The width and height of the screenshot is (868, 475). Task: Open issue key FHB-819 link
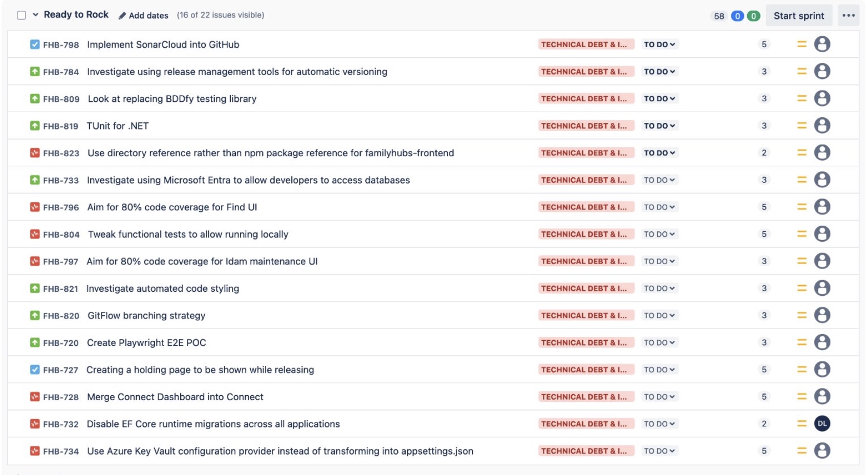[x=60, y=126]
